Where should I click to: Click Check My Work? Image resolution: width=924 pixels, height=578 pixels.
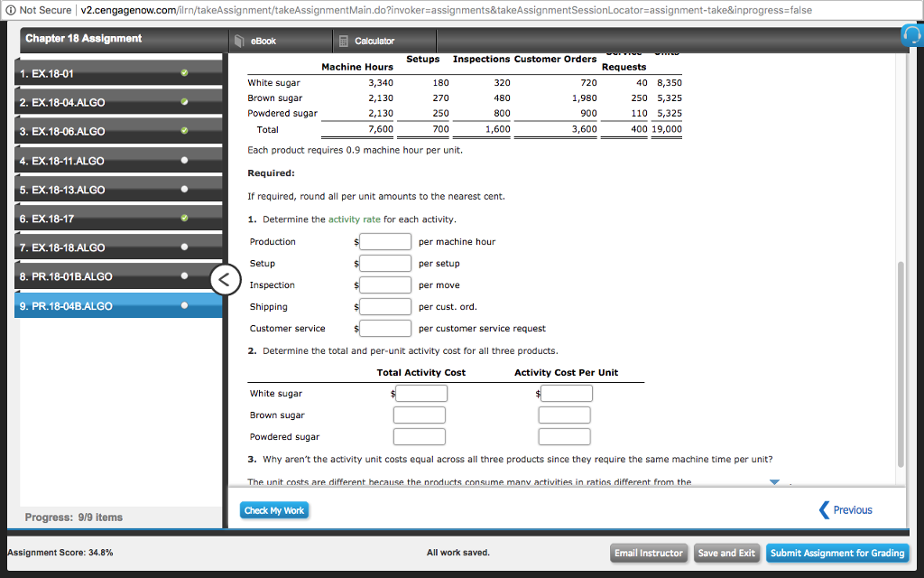tap(276, 509)
